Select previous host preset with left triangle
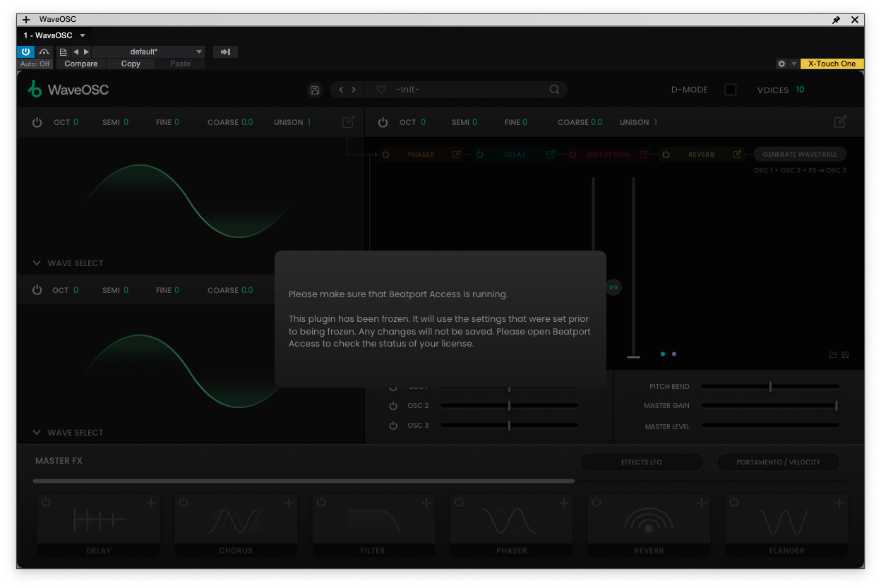This screenshot has width=881, height=588. pyautogui.click(x=76, y=52)
